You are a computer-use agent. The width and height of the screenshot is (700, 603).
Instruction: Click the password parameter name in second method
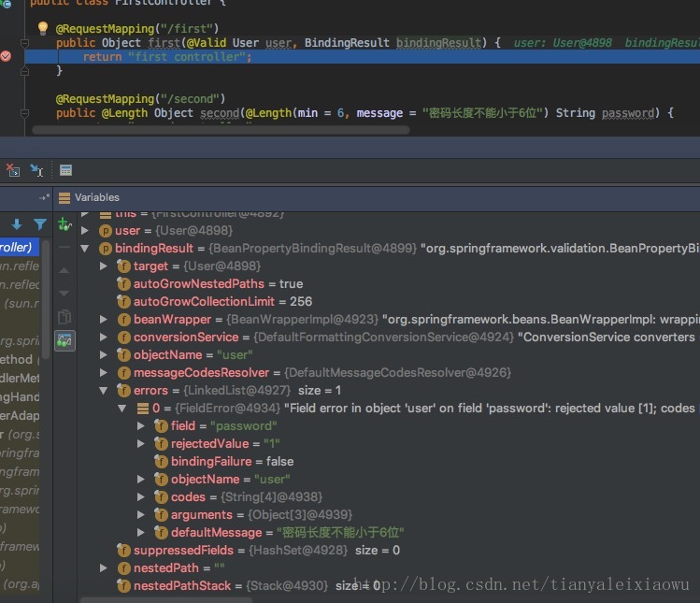[628, 113]
